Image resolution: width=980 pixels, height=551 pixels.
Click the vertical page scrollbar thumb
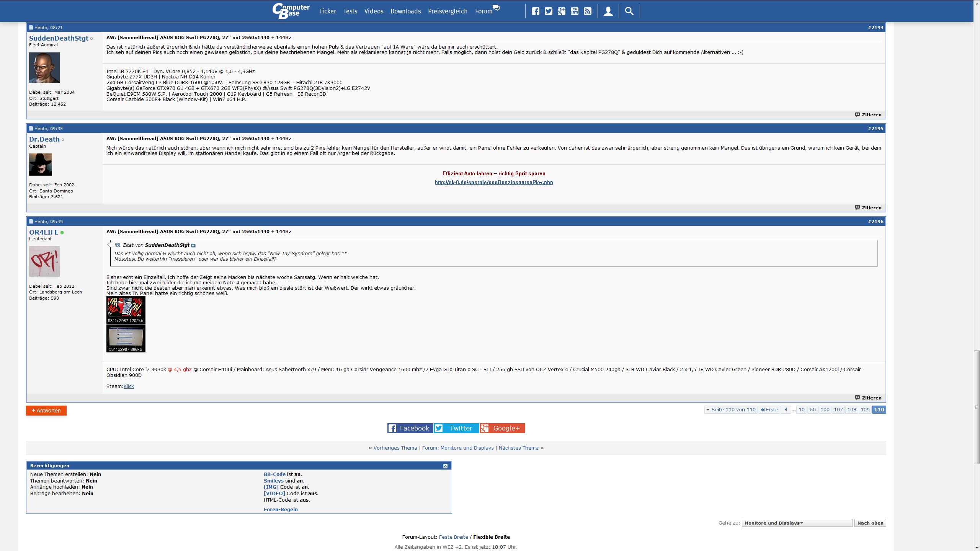(x=977, y=406)
